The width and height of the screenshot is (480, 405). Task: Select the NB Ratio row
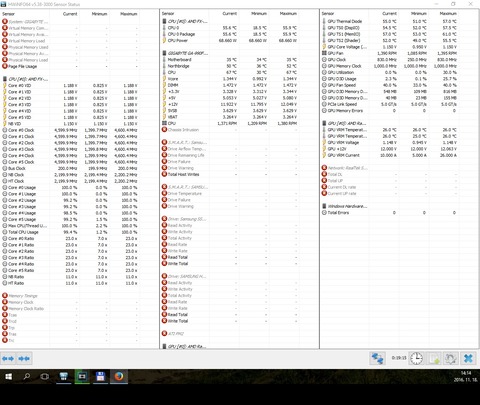pyautogui.click(x=70, y=277)
